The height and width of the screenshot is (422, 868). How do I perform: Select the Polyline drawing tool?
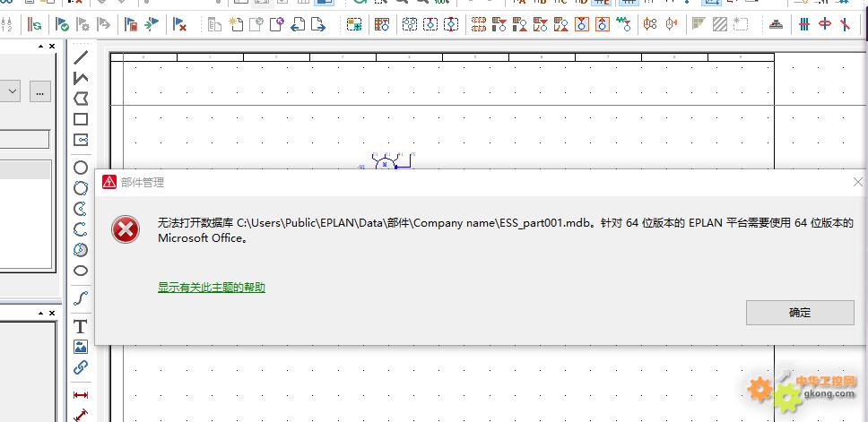click(x=81, y=78)
